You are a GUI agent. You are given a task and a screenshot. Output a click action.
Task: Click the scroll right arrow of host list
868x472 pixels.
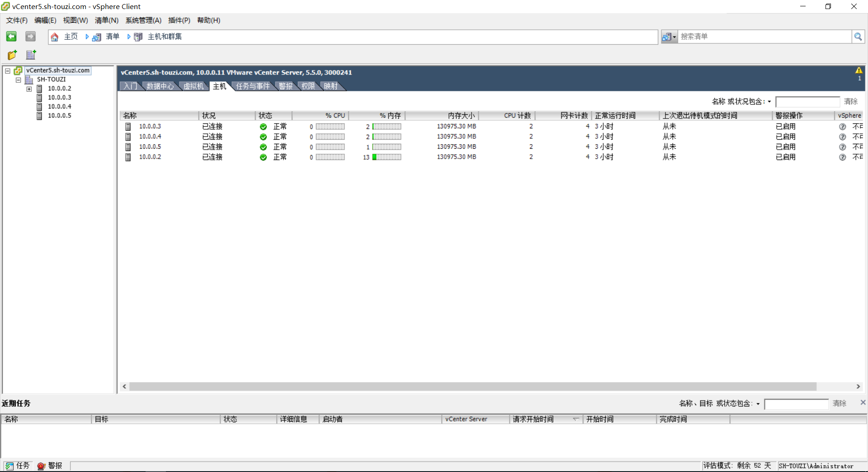[x=858, y=387]
